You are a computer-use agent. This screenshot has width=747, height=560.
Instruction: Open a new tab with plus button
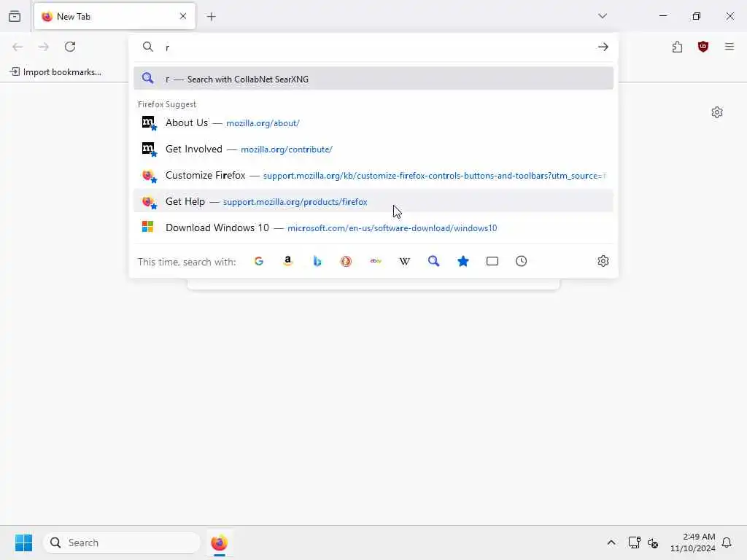[x=212, y=17]
